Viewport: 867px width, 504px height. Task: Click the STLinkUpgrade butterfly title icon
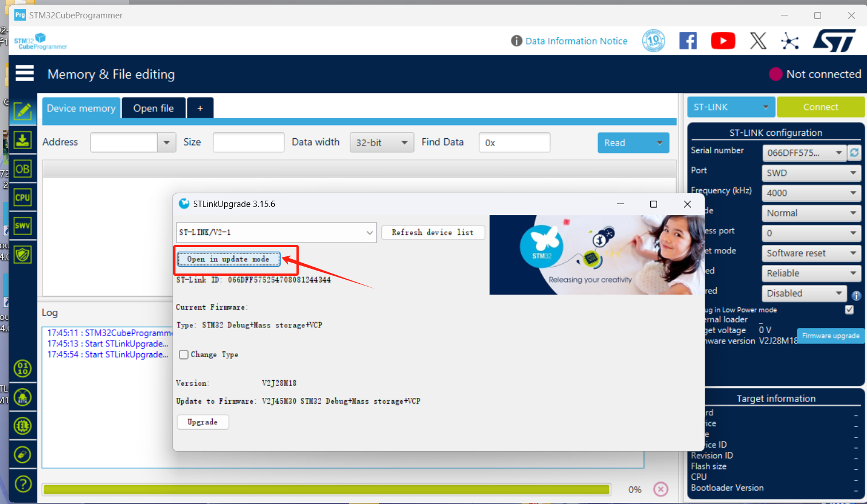click(184, 204)
